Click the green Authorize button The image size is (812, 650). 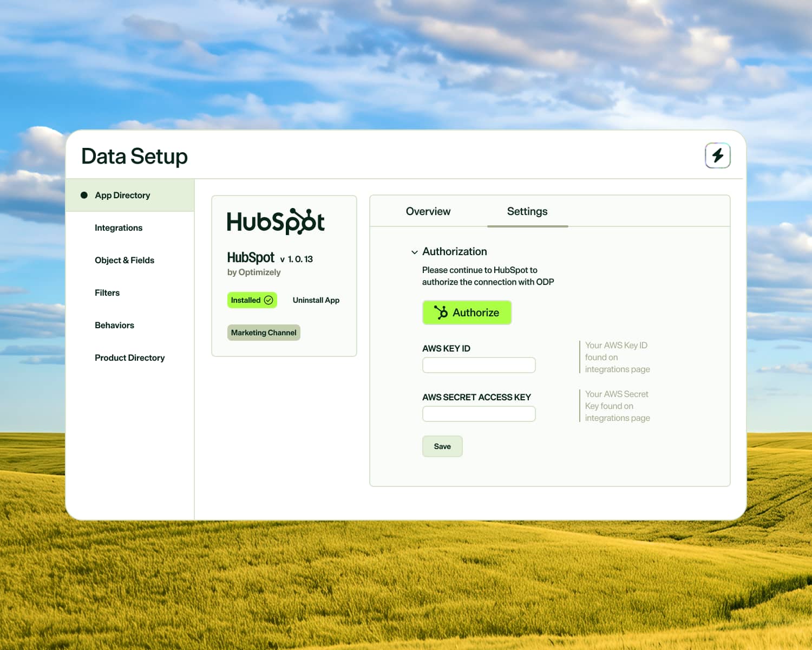click(x=467, y=313)
